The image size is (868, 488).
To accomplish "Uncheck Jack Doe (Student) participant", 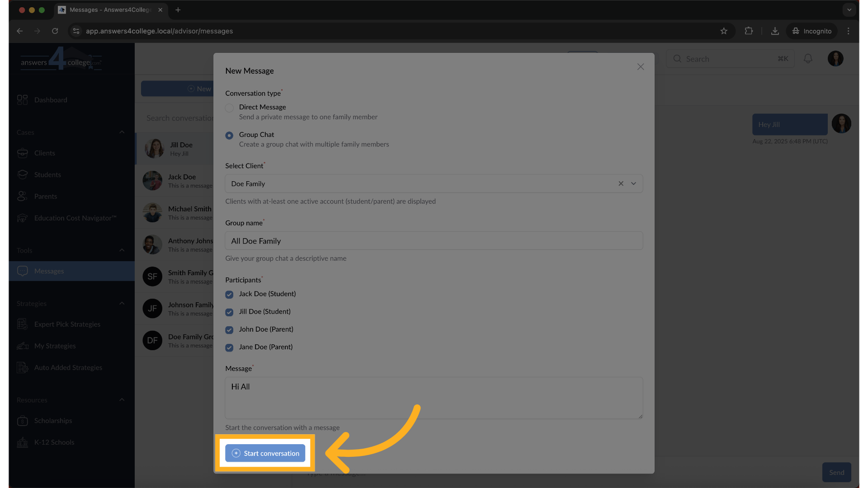I will [x=229, y=295].
